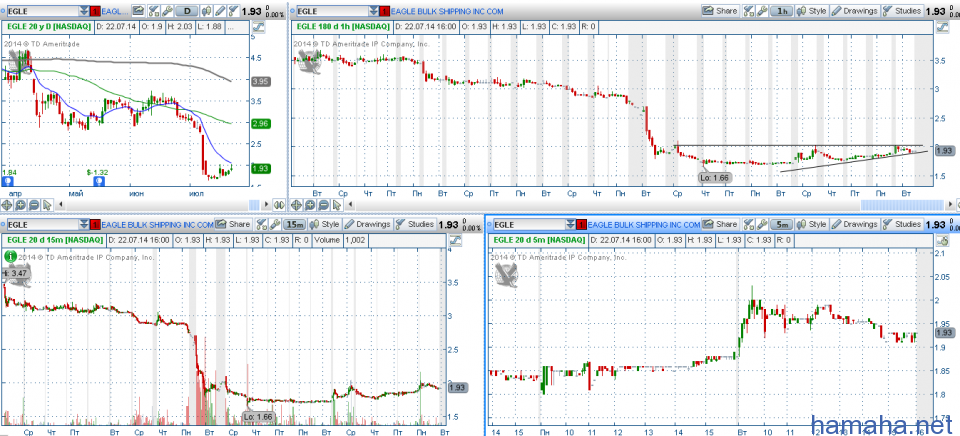Select 1h timeframe button in hourly chart
960x436 pixels.
click(x=782, y=11)
